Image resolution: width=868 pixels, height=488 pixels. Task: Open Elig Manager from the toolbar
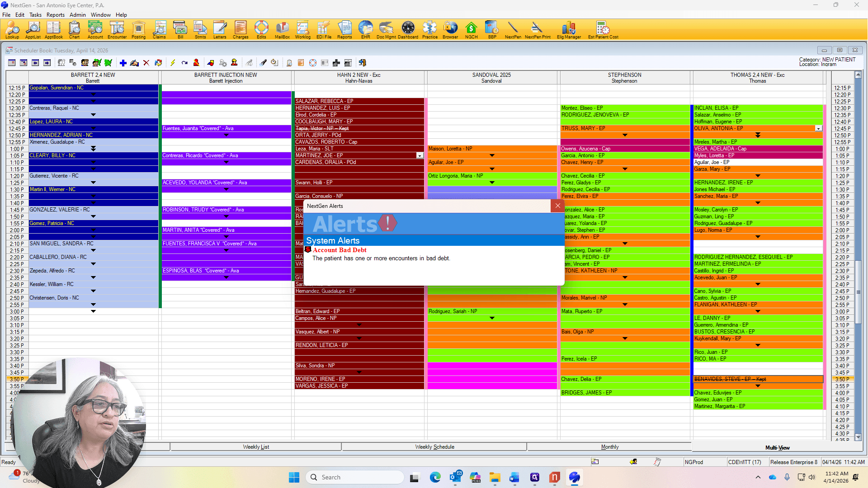point(569,30)
